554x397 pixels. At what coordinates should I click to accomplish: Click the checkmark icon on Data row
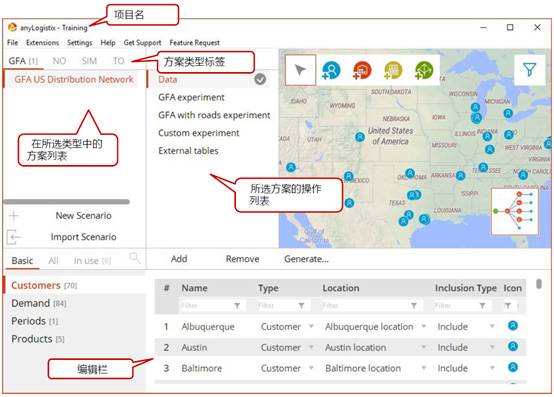(260, 79)
